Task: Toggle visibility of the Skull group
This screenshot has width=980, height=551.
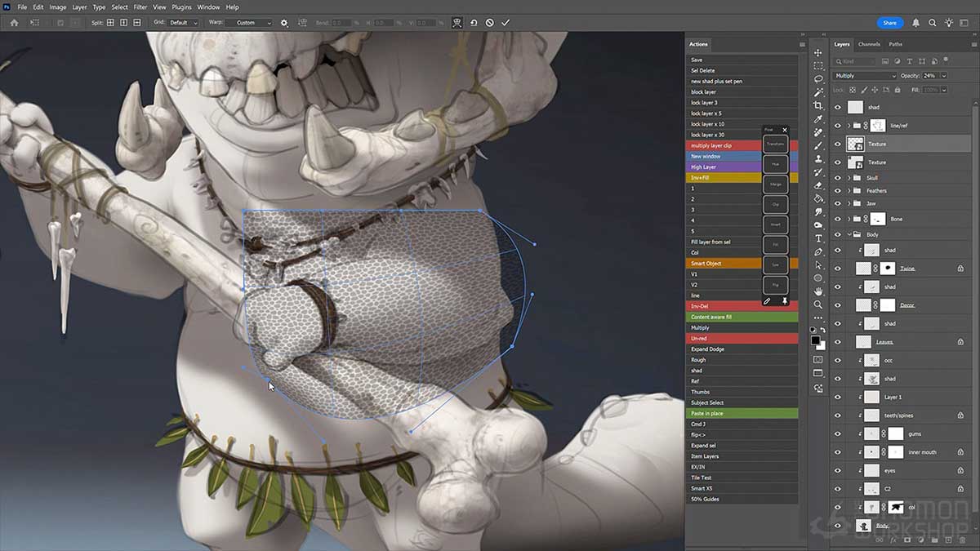Action: click(838, 178)
